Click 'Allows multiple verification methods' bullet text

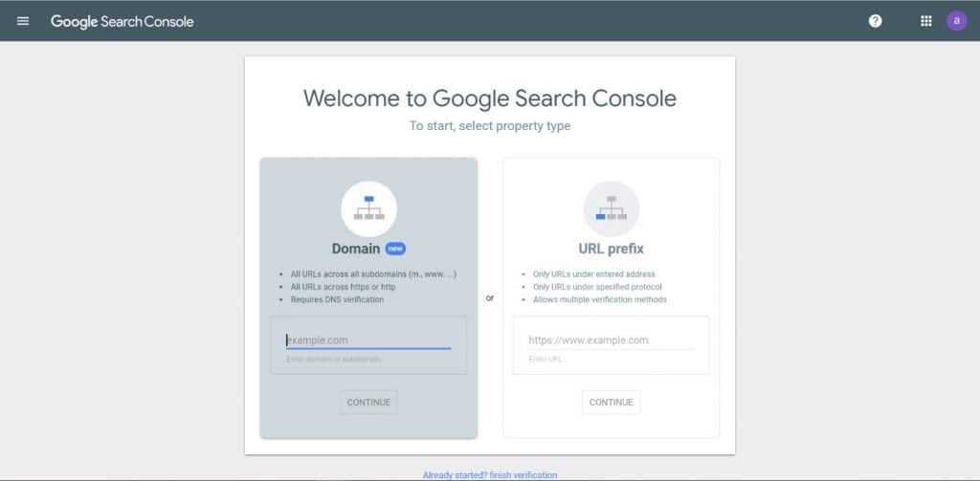[600, 300]
